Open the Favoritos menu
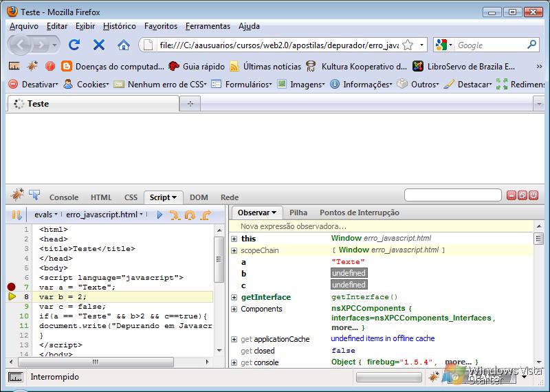Screen dimensions: 550x392 [x=161, y=26]
